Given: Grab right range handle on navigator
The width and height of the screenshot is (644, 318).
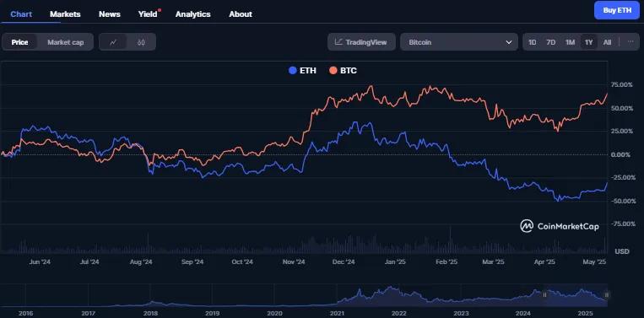Looking at the screenshot, I should click(x=607, y=294).
